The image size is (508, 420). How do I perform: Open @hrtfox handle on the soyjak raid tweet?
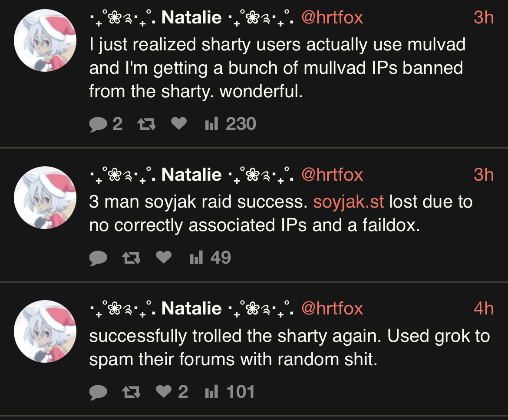(x=332, y=175)
